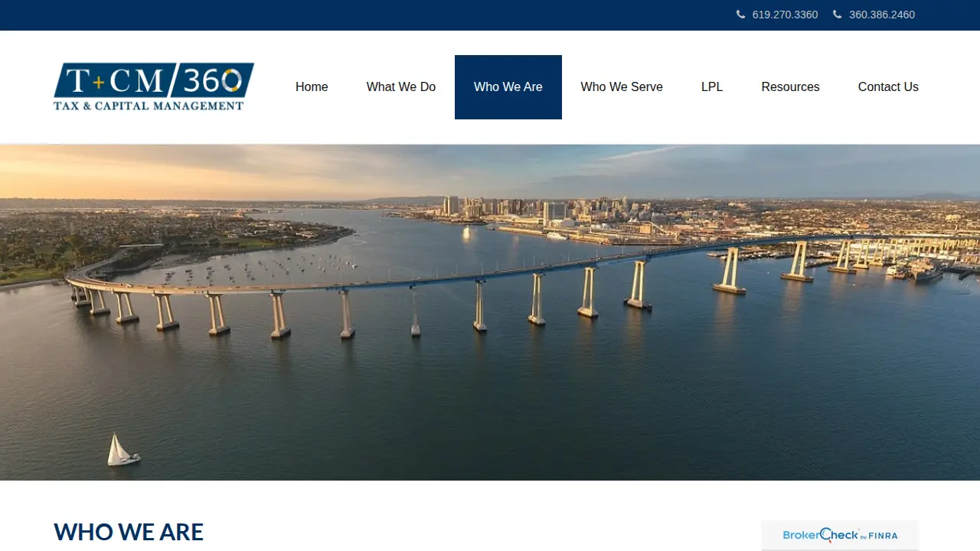Call the 619.270.3360 phone number

(x=785, y=15)
